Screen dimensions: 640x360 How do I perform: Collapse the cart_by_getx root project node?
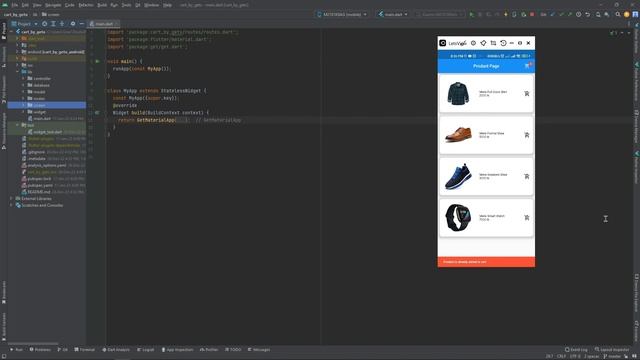click(11, 32)
